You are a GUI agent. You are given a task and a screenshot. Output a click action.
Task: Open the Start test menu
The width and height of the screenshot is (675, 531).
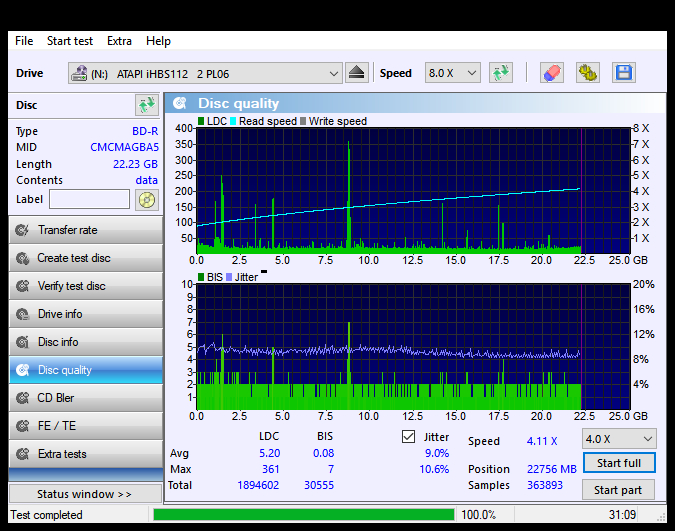coord(70,41)
